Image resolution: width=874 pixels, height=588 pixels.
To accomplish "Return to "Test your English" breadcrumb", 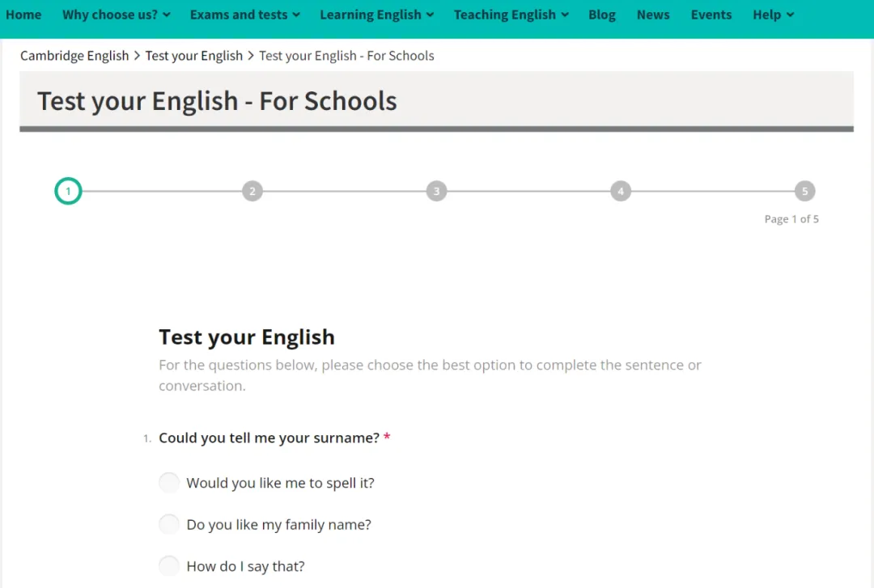I will point(194,56).
